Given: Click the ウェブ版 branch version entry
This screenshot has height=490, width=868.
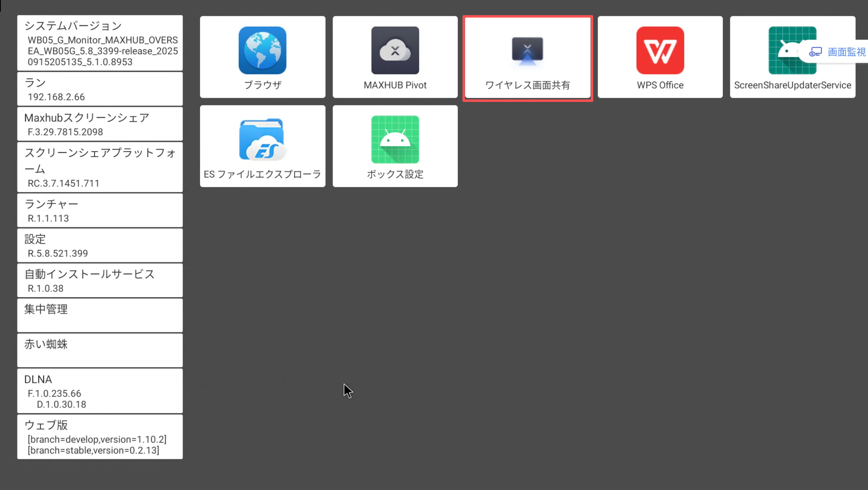Looking at the screenshot, I should click(100, 437).
